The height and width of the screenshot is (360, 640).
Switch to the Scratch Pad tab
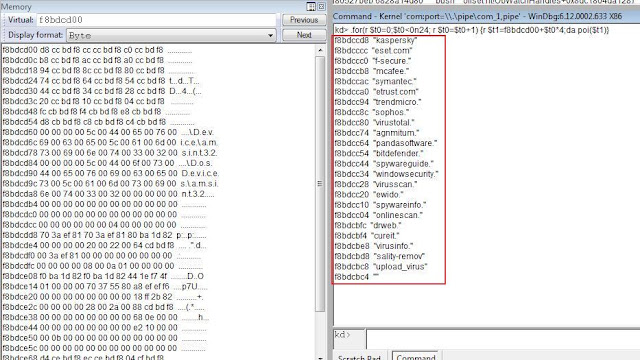[360, 356]
